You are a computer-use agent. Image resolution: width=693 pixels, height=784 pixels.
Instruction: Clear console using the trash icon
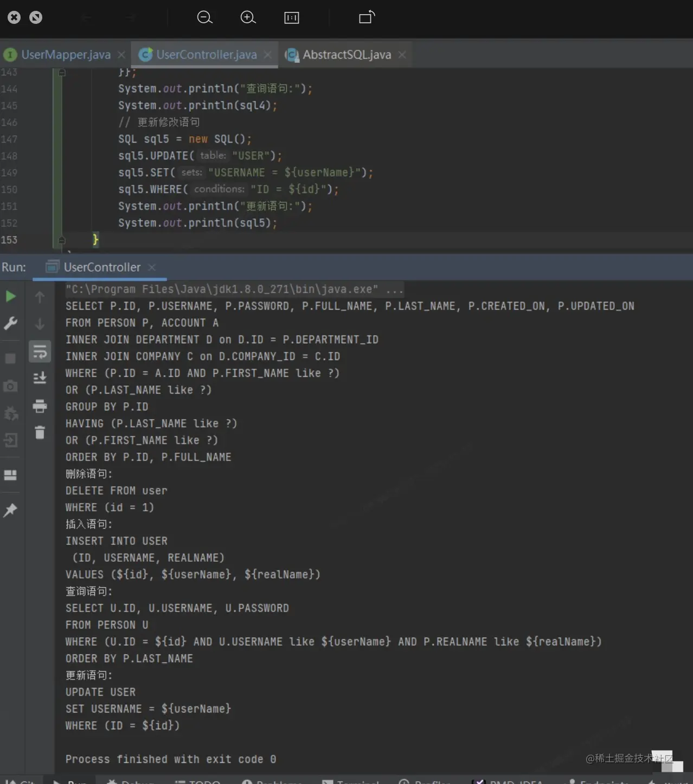[x=40, y=433]
